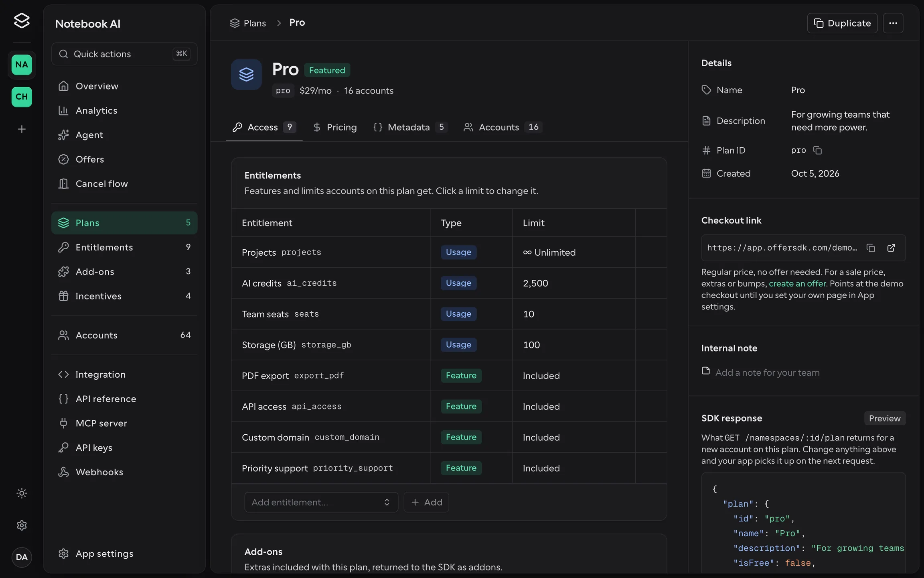
Task: Switch to the NA workspace avatar
Action: coord(22,65)
